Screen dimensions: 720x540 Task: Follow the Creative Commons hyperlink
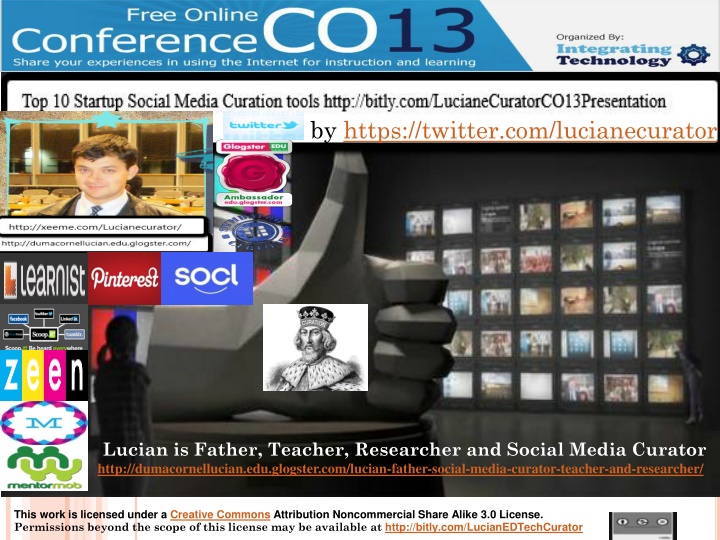[220, 514]
